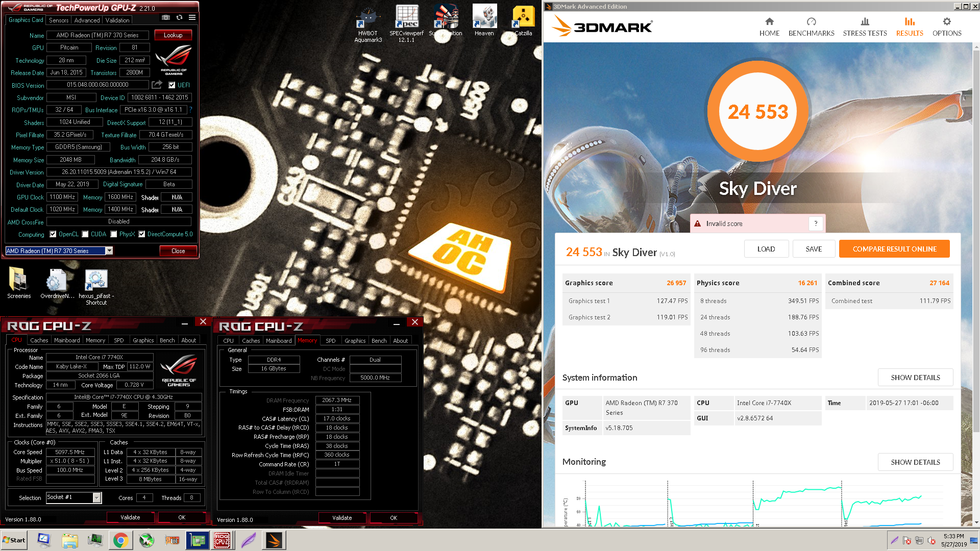Click the LOAD button in 3DMark
This screenshot has height=551, width=980.
tap(766, 249)
